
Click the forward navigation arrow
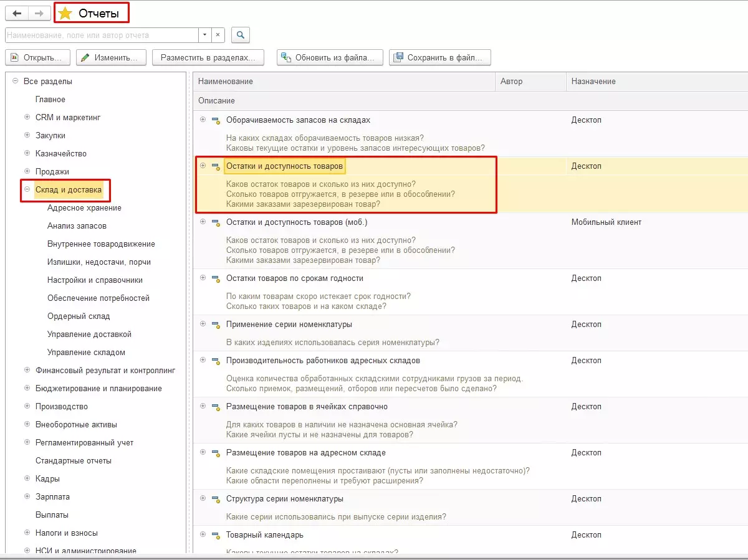tap(39, 13)
